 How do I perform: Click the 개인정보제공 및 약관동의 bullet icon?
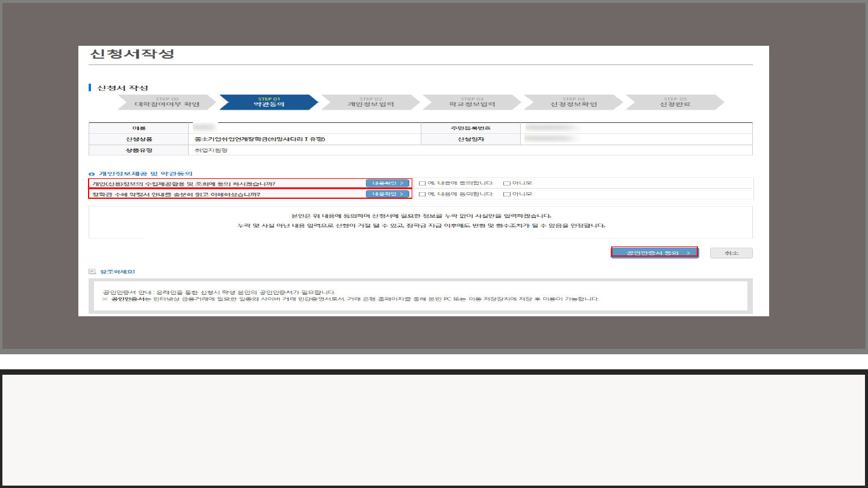pyautogui.click(x=92, y=174)
